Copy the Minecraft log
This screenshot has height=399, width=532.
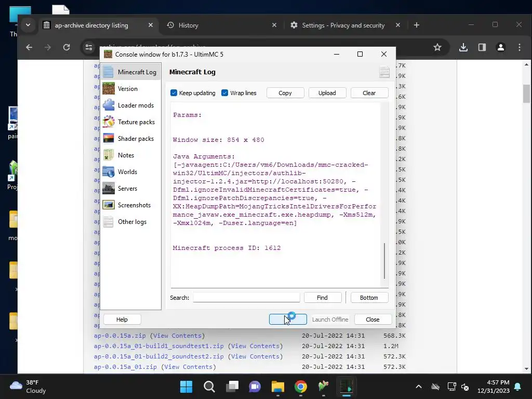(x=285, y=93)
